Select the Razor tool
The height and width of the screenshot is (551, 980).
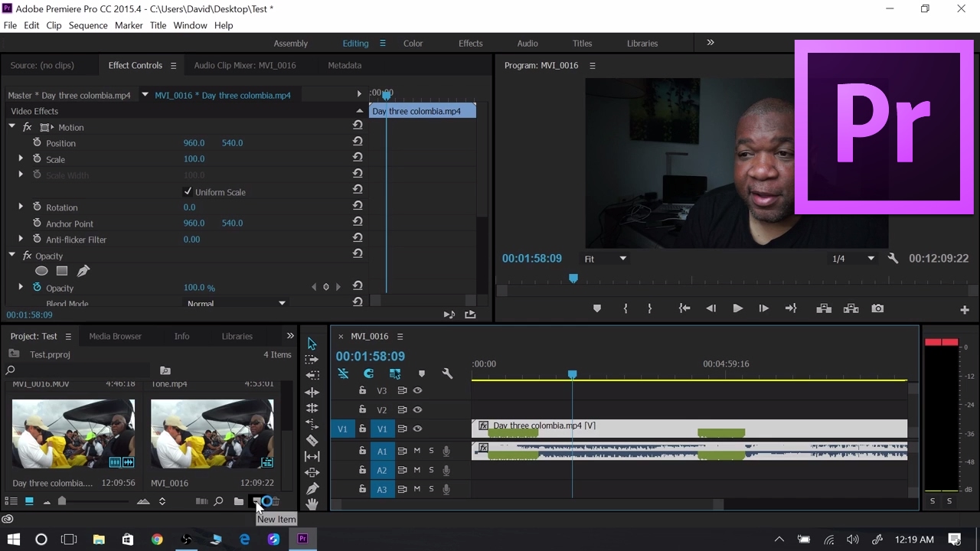[x=312, y=440]
